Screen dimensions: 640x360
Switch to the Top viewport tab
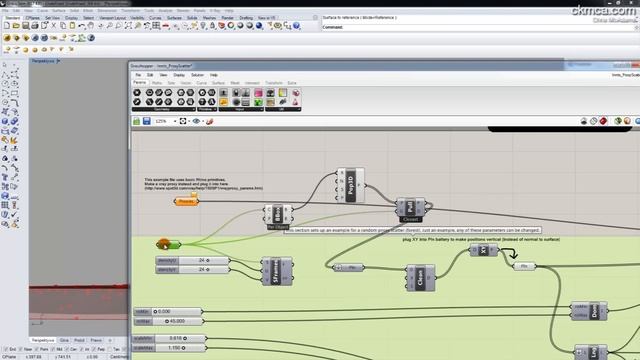coord(64,340)
